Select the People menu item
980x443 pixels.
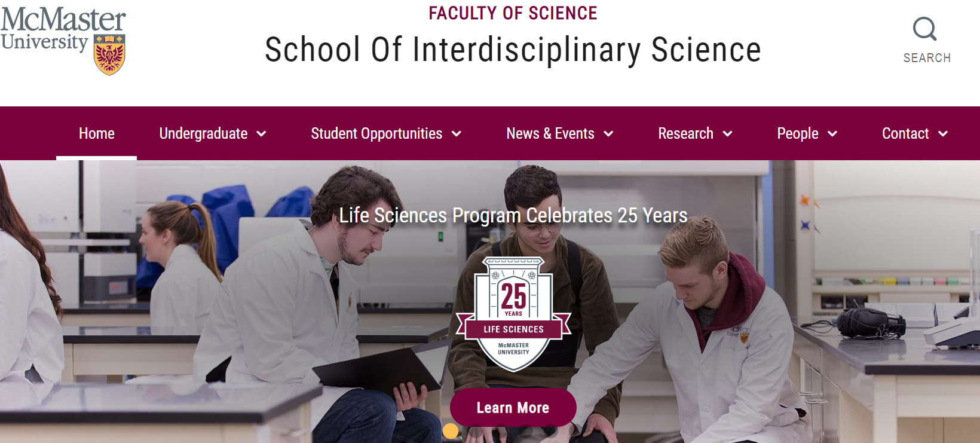pos(797,133)
